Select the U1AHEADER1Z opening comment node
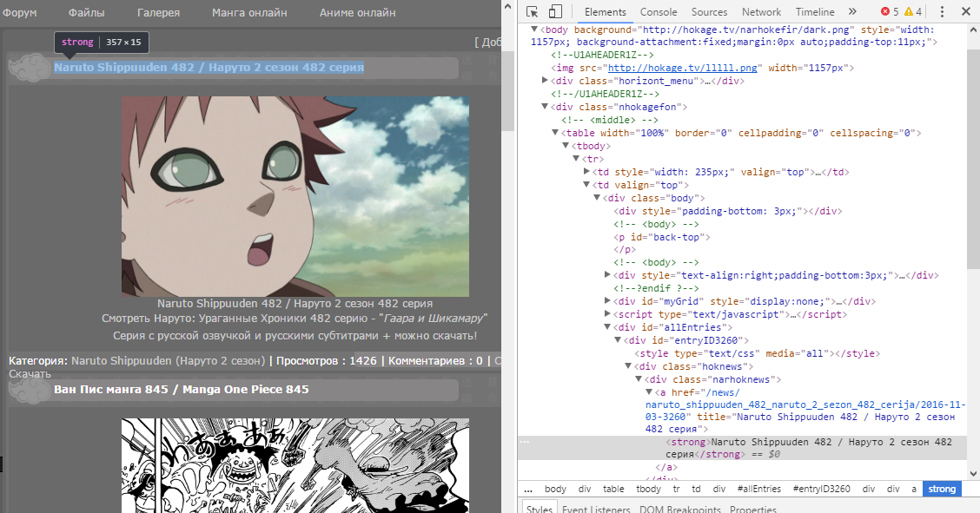This screenshot has width=980, height=513. point(602,55)
